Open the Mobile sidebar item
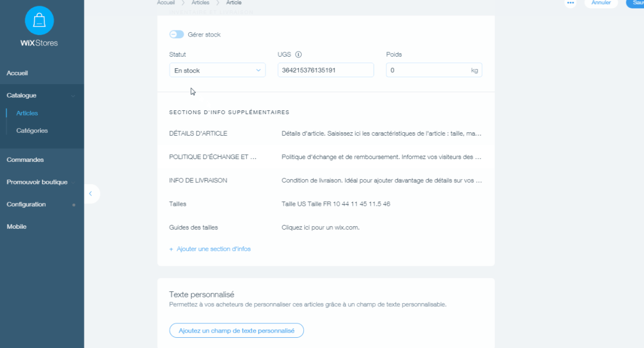 click(17, 227)
